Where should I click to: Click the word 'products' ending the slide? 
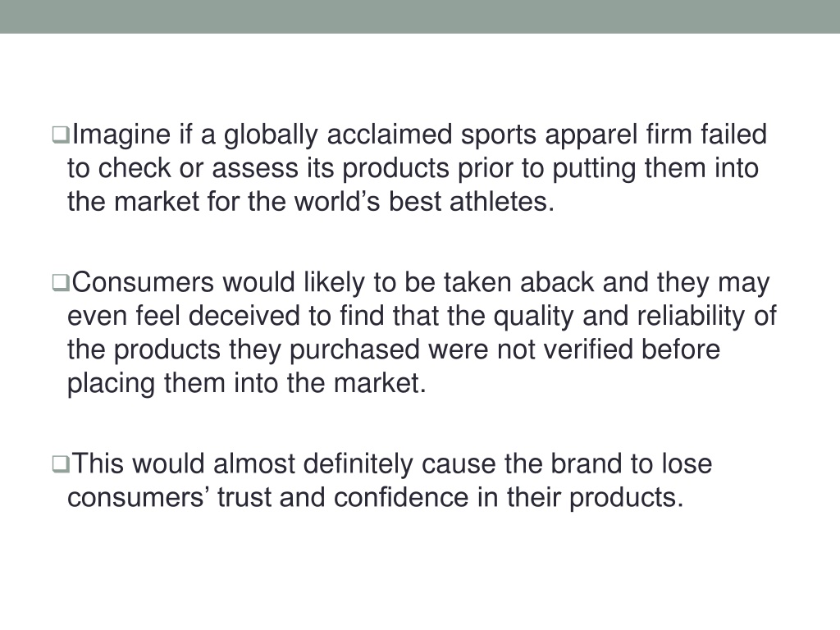[626, 498]
